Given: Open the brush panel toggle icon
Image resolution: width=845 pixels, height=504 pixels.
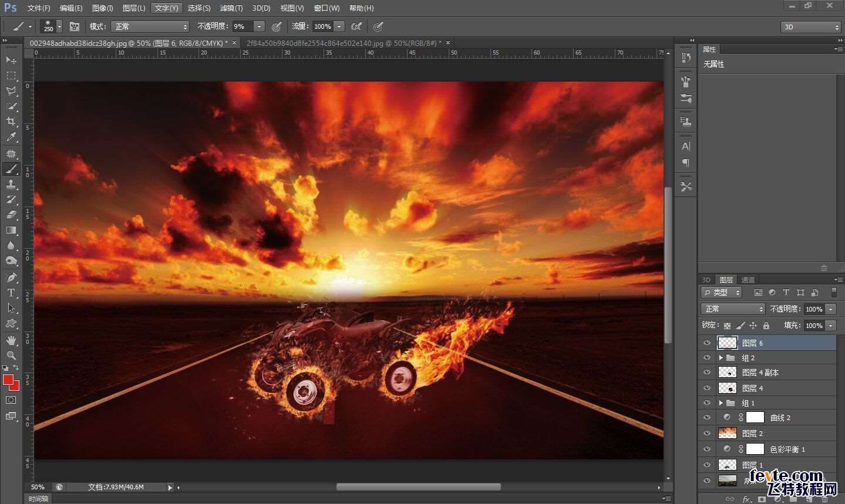Looking at the screenshot, I should tap(75, 26).
